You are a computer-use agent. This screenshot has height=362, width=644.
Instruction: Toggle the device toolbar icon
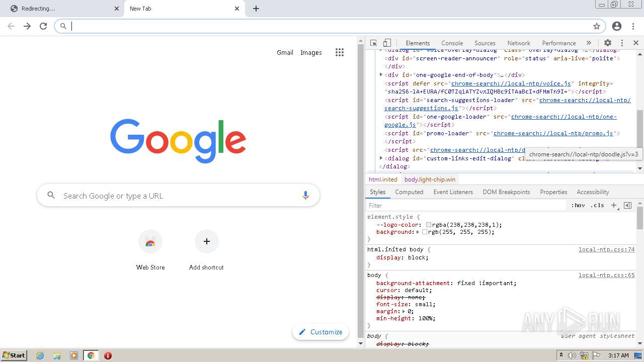pos(387,43)
